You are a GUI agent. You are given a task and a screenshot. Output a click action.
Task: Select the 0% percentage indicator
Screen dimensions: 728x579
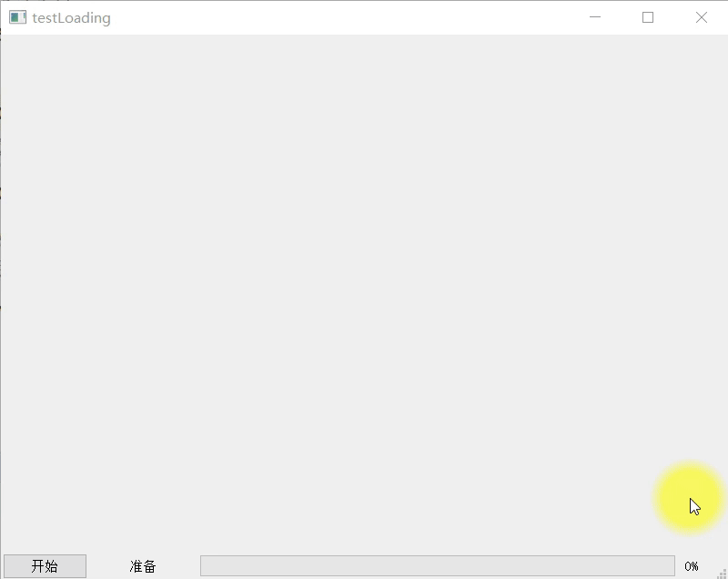coord(692,565)
